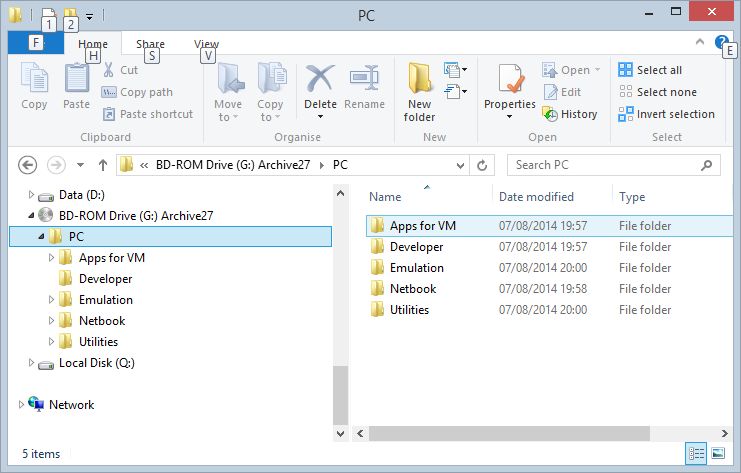Click Select none
The width and height of the screenshot is (741, 473).
point(657,92)
